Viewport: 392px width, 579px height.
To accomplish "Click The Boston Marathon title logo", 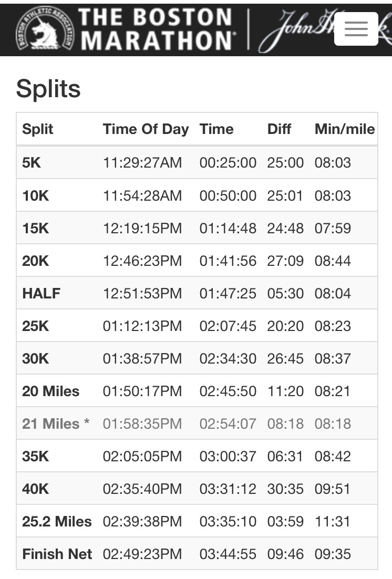I will click(156, 29).
